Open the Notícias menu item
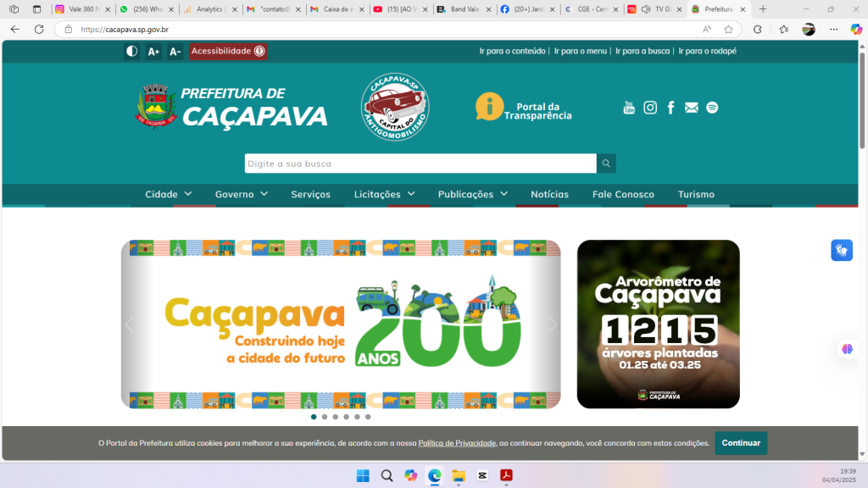 [549, 194]
